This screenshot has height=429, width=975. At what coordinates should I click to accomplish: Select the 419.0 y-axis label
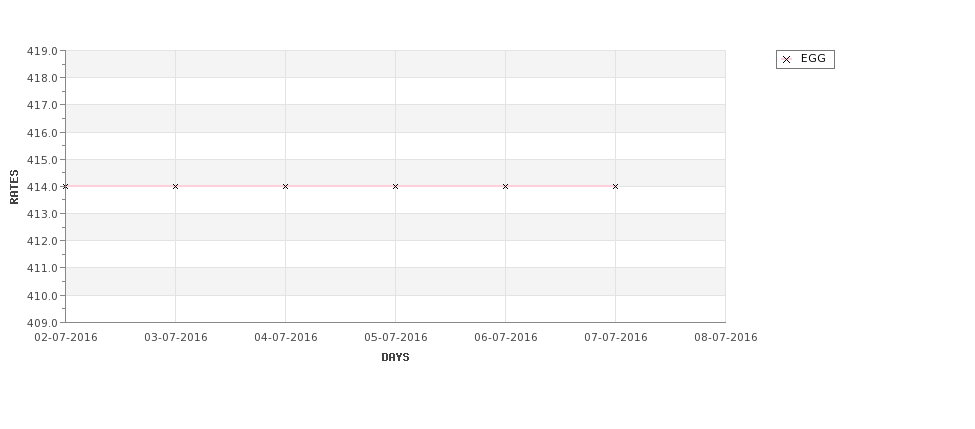point(42,51)
